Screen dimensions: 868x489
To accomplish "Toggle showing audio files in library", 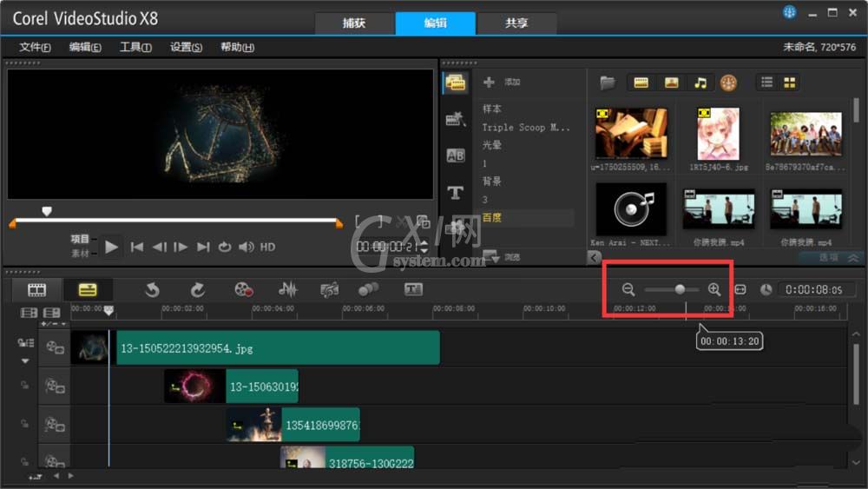I will [700, 83].
